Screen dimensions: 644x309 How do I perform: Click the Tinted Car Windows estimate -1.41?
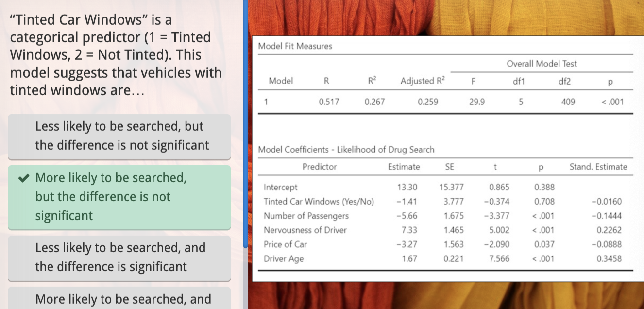click(407, 202)
